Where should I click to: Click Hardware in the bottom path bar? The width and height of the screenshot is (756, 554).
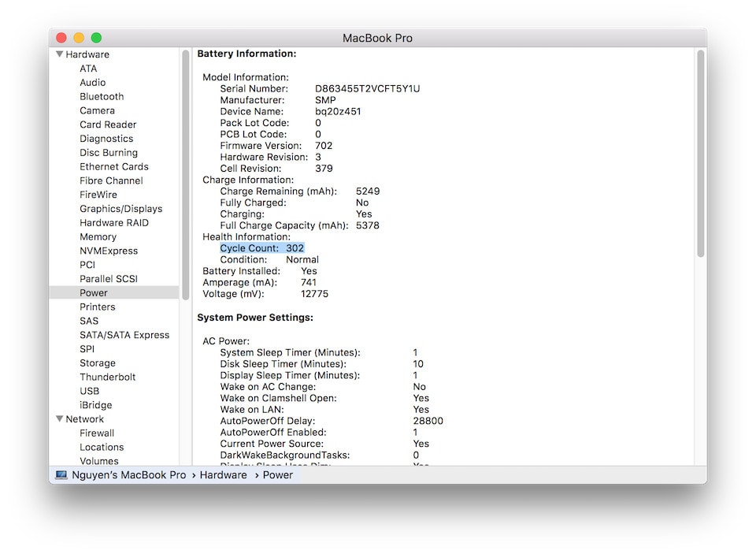click(223, 475)
